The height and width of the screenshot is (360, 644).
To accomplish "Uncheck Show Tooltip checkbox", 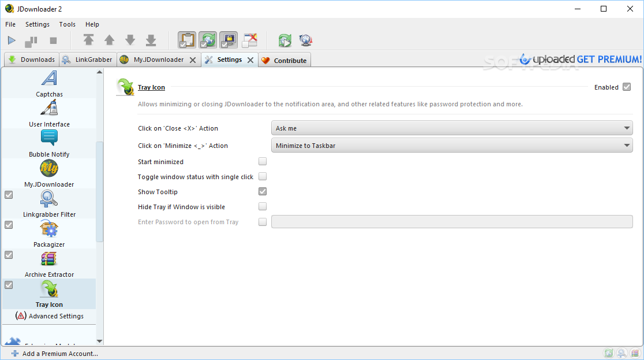I will pyautogui.click(x=263, y=191).
